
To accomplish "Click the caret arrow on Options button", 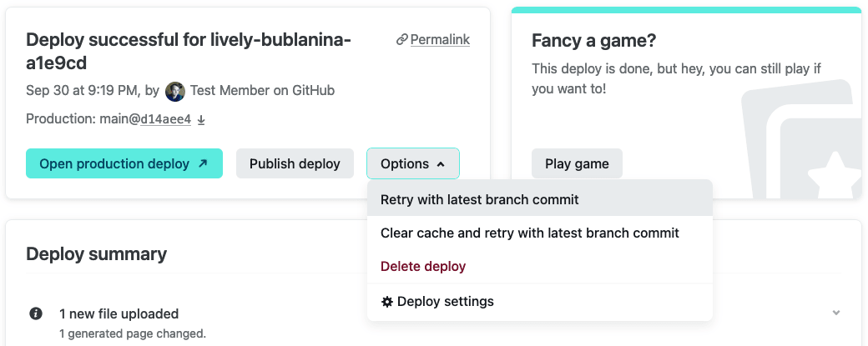I will point(441,164).
